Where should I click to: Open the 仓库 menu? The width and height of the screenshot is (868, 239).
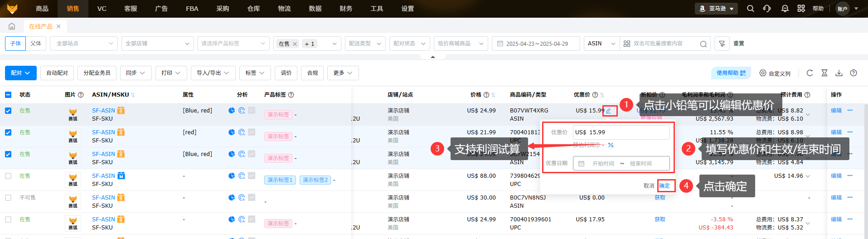(253, 9)
